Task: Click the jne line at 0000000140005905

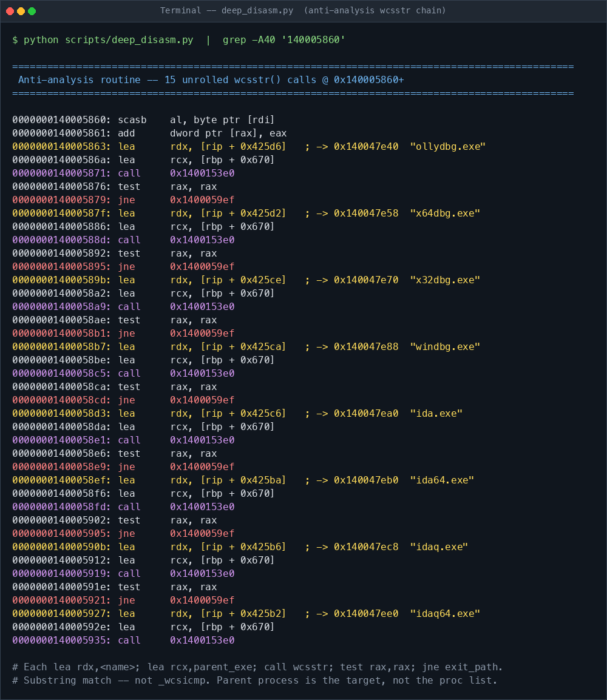Action: (x=123, y=533)
